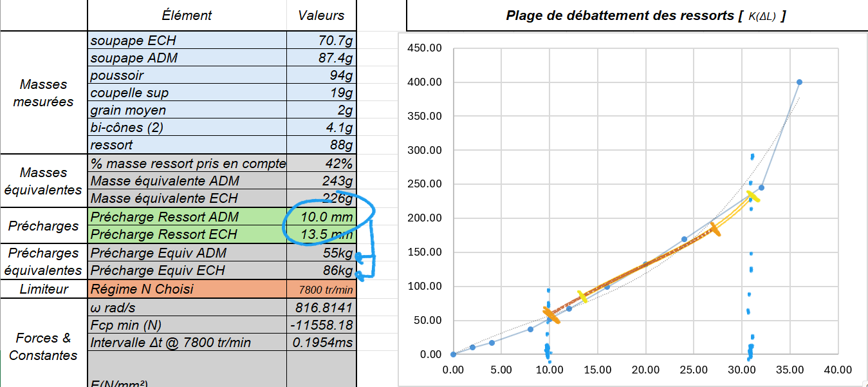868x387 pixels.
Task: Select the Masses mesurées merged label cell
Action: (43, 93)
